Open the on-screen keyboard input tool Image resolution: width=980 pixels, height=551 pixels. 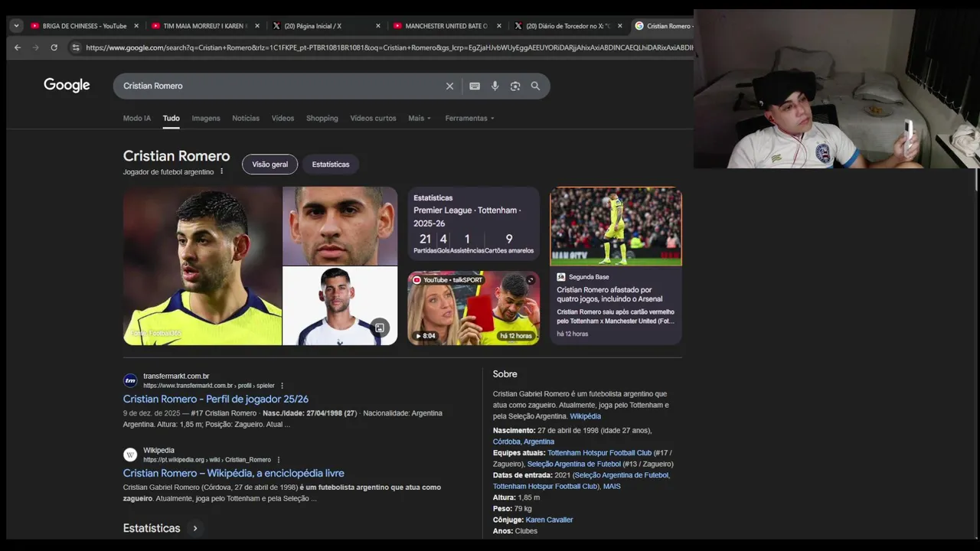point(475,86)
